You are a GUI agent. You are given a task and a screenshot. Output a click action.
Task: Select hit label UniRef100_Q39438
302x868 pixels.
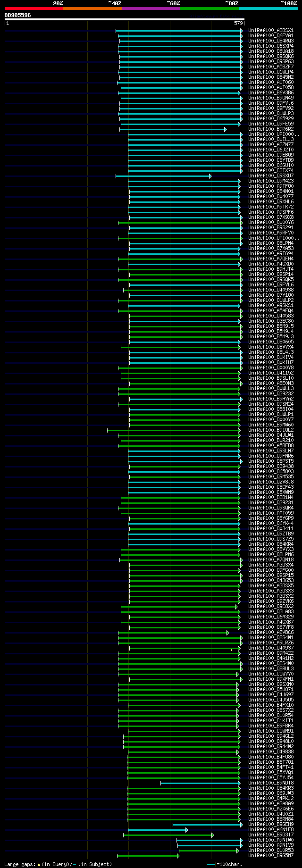pyautogui.click(x=271, y=466)
